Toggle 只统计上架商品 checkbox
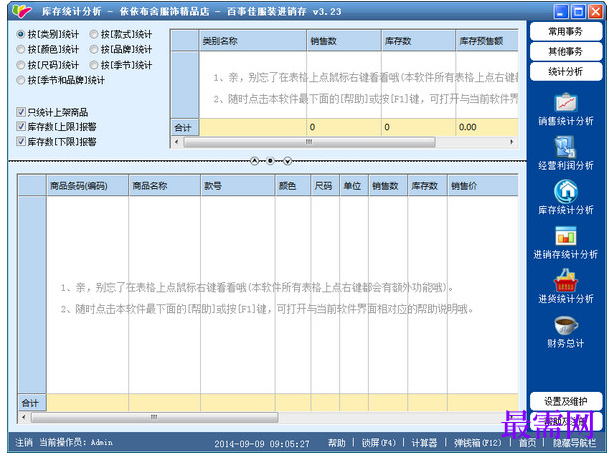Viewport: 613px width, 456px height. [21, 112]
